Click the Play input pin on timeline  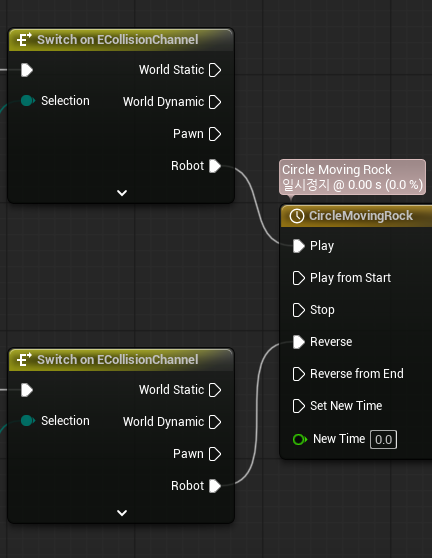(299, 246)
